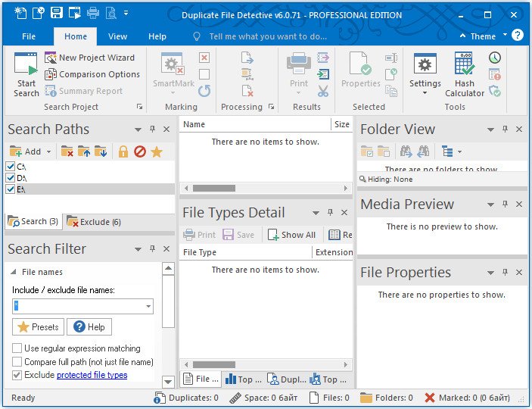Viewport: 532px width, 409px height.
Task: Click the lightbulb Tell me icon
Action: click(x=197, y=36)
